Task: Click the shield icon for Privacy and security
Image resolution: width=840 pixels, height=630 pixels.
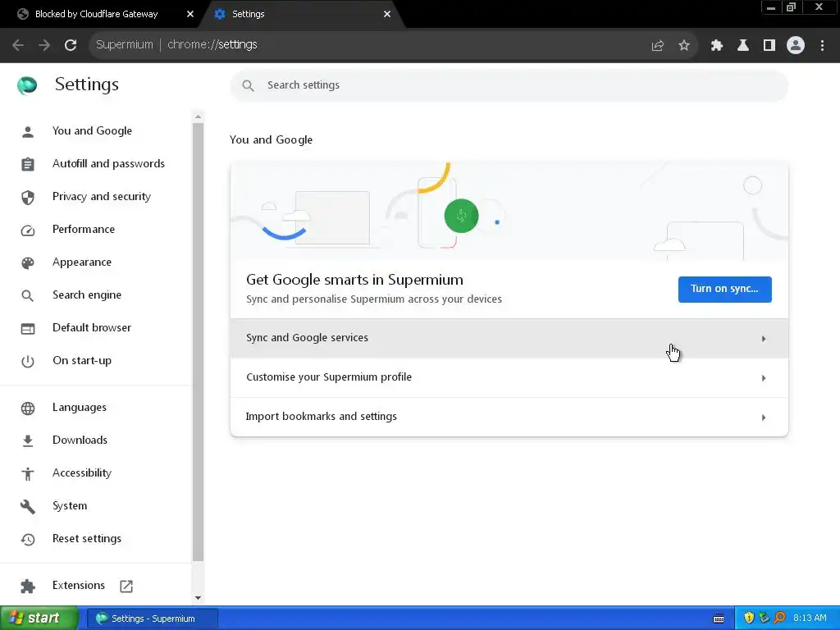Action: (28, 197)
